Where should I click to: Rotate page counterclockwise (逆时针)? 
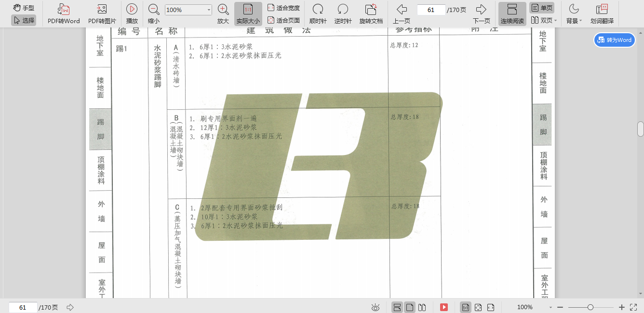point(343,14)
